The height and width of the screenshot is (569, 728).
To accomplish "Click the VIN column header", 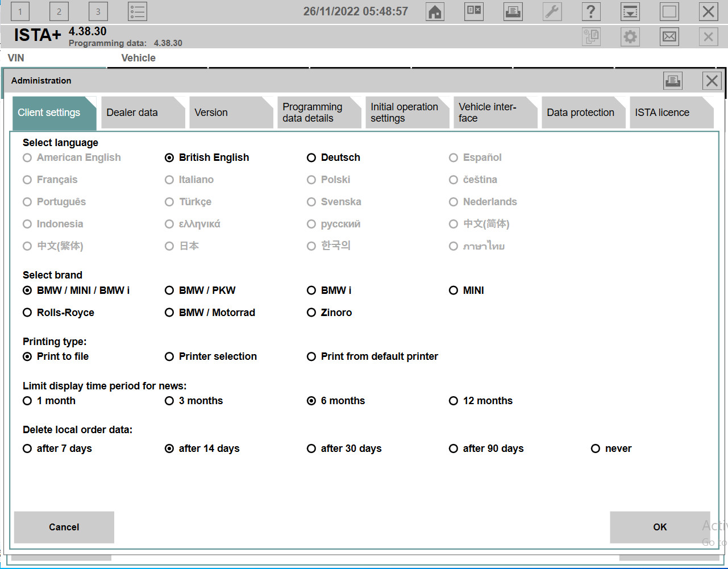I will click(x=16, y=58).
